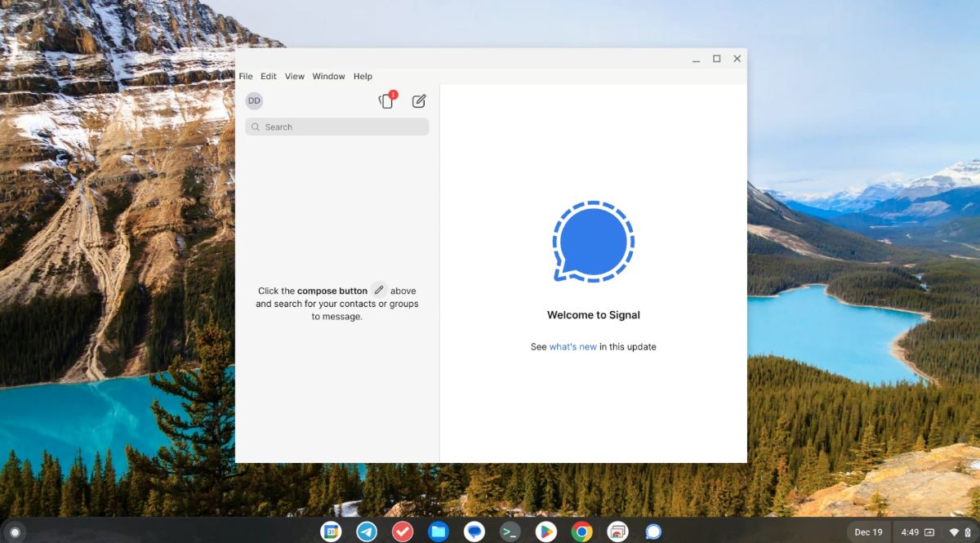Open the app launcher button on the shelf
This screenshot has height=543, width=980.
(x=14, y=532)
